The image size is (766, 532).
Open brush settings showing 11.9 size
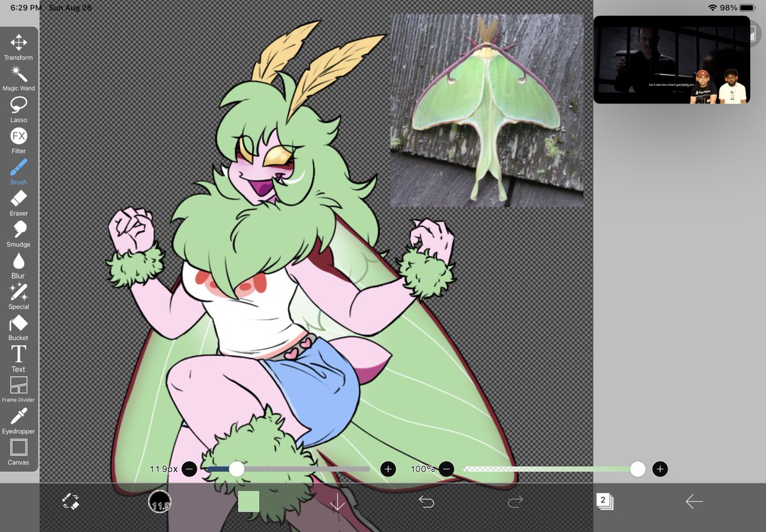click(x=160, y=501)
